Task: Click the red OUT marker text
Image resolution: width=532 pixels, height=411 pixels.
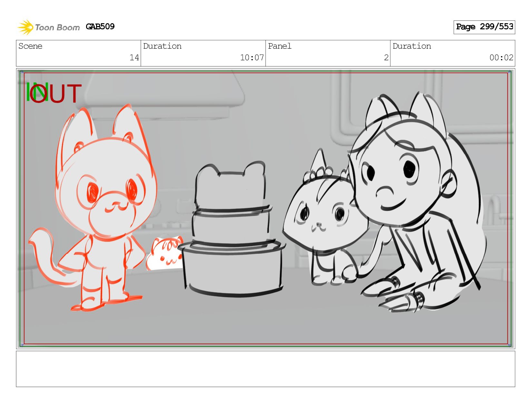Action: (55, 93)
